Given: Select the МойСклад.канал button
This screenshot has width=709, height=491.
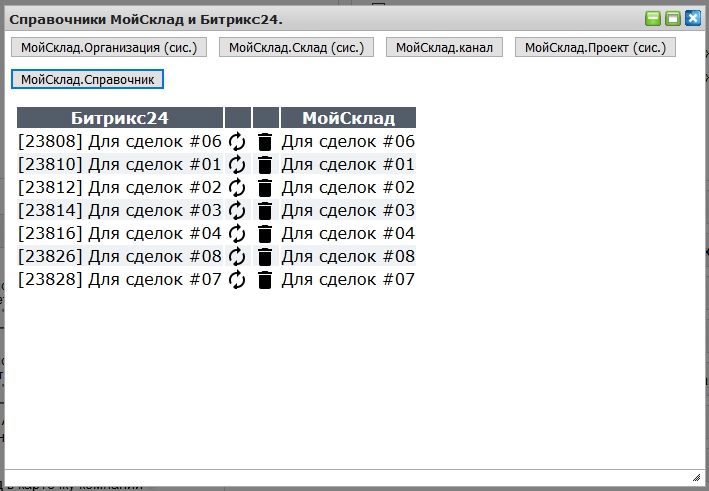Looking at the screenshot, I should tap(445, 47).
